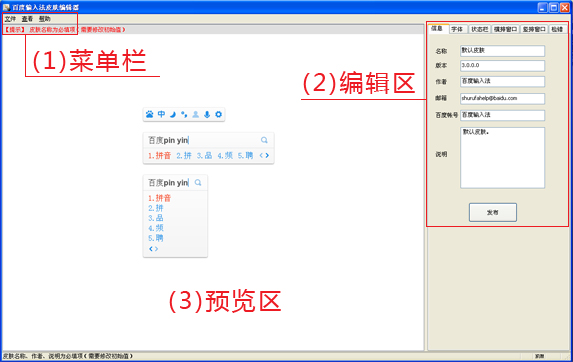Viewport: 573px width, 362px height.
Task: Switch to the 字体 tab
Action: pyautogui.click(x=458, y=29)
